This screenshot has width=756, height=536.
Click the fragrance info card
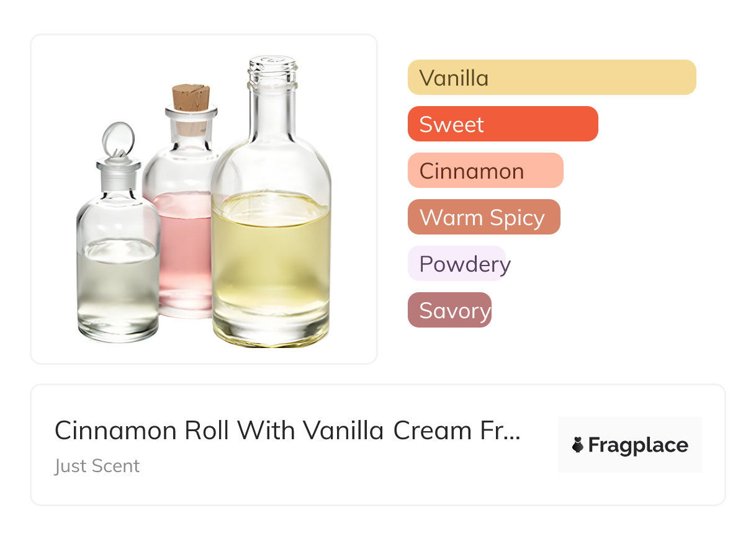[x=378, y=445]
